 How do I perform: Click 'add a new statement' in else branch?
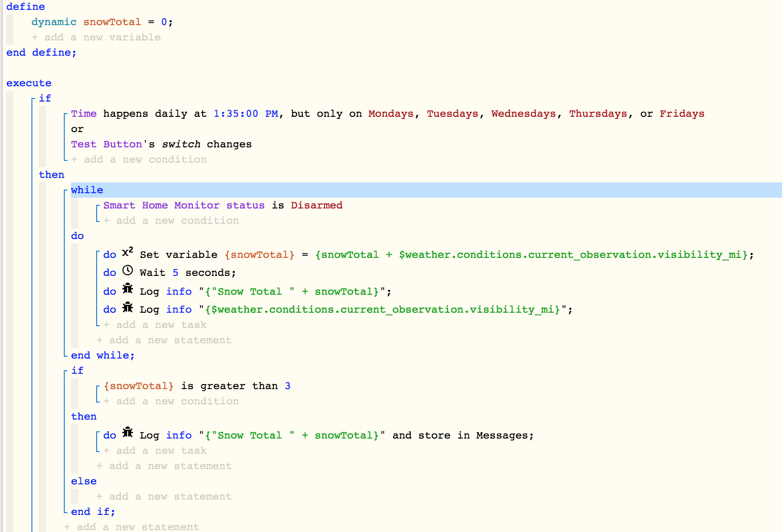click(164, 497)
